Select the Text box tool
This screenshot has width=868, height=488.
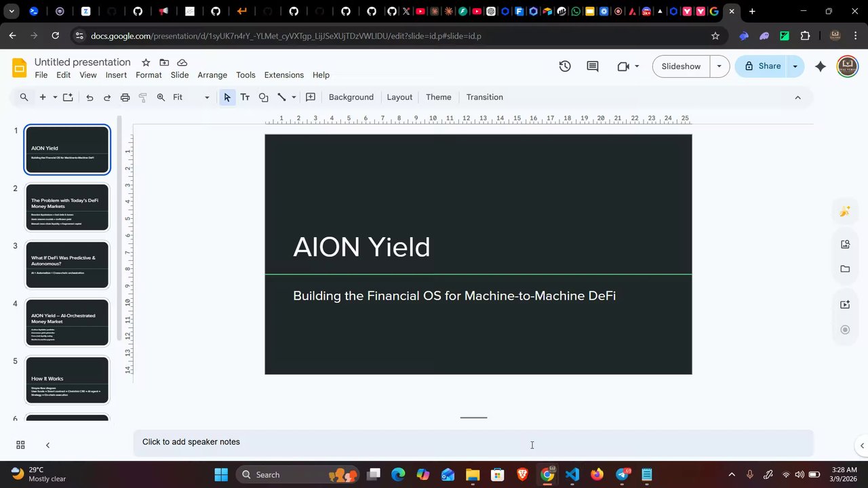click(245, 98)
